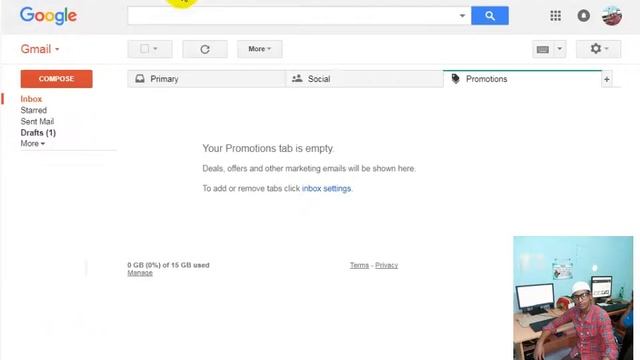Show search options dropdown arrow
Viewport: 640px width, 360px height.
(x=462, y=16)
